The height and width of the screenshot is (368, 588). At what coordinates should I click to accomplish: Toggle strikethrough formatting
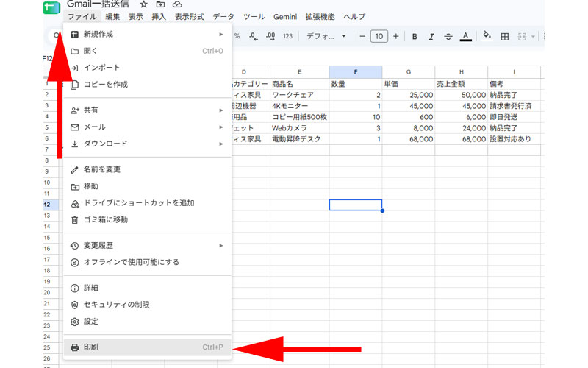pyautogui.click(x=448, y=36)
